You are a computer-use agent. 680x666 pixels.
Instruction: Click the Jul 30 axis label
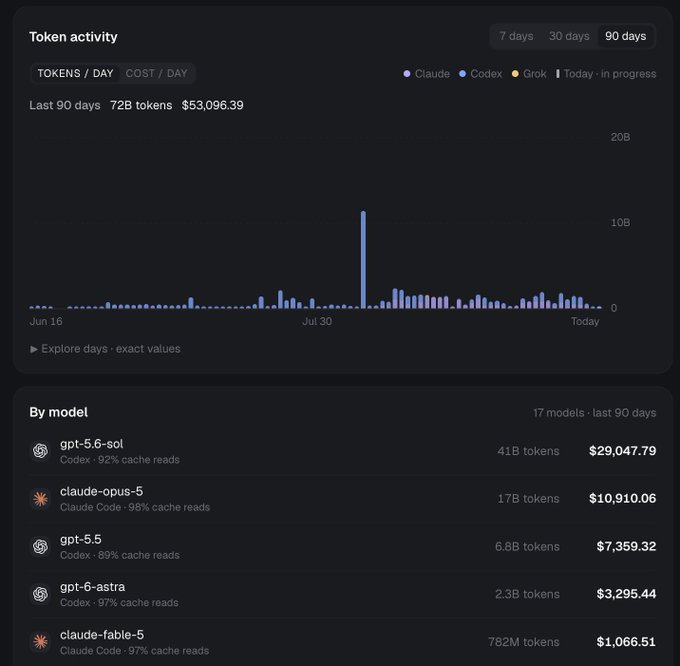[317, 322]
